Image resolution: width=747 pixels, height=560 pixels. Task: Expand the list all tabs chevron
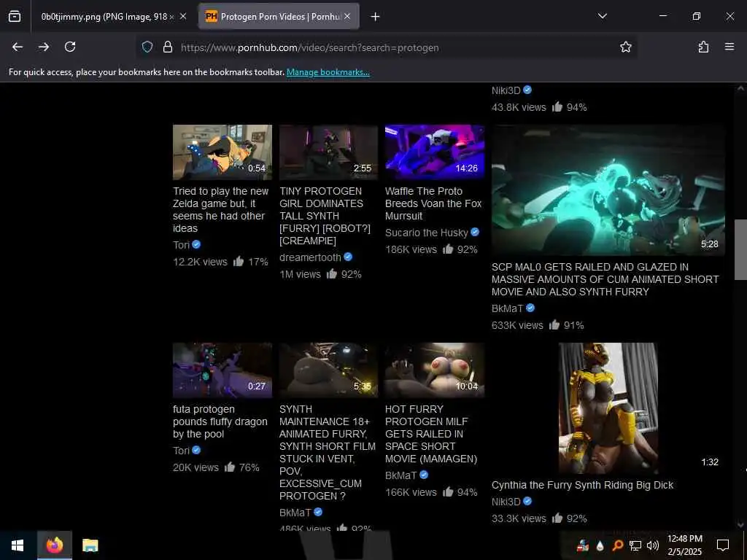pyautogui.click(x=603, y=16)
